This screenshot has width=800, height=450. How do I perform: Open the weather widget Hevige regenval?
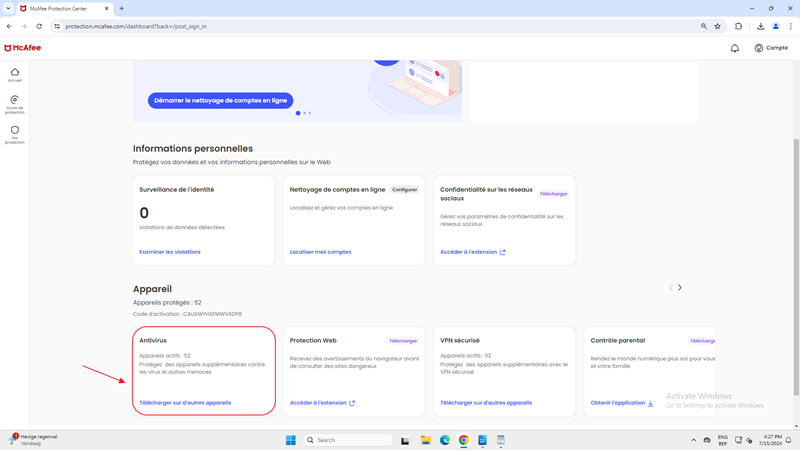[x=33, y=440]
